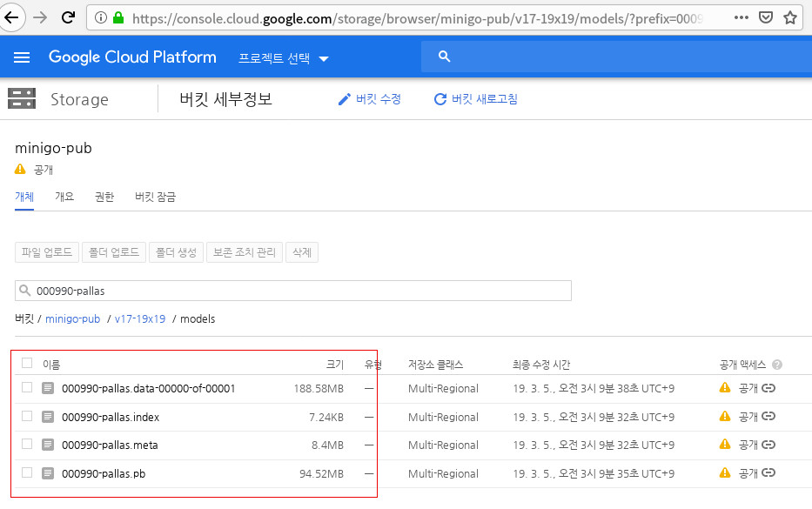The width and height of the screenshot is (812, 509).
Task: Click the 94.52MB size value
Action: tap(322, 474)
